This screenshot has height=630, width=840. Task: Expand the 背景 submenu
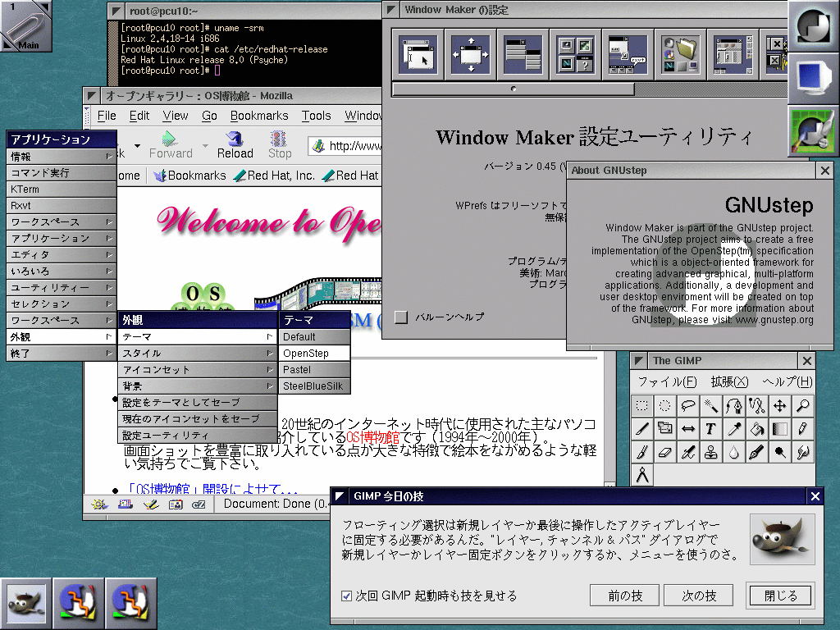pyautogui.click(x=198, y=386)
